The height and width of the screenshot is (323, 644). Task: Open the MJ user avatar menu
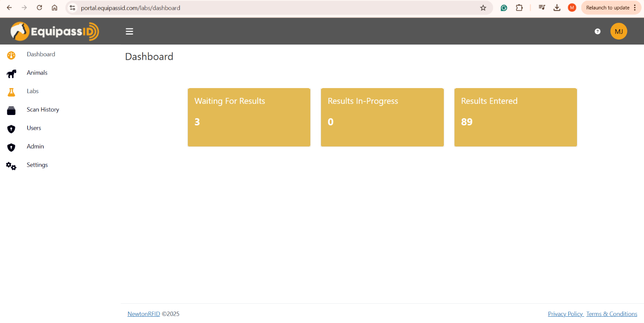(618, 31)
